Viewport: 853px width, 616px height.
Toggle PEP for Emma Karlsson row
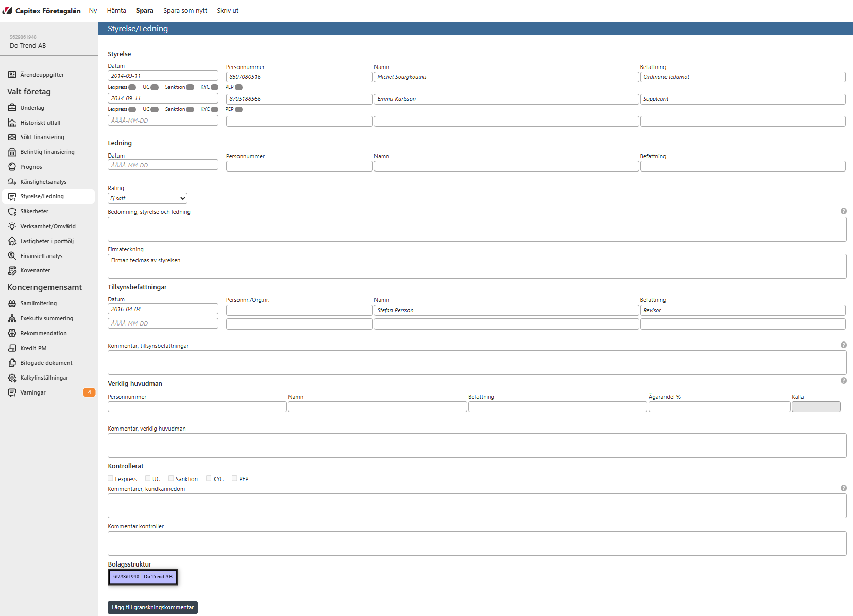[x=238, y=109]
